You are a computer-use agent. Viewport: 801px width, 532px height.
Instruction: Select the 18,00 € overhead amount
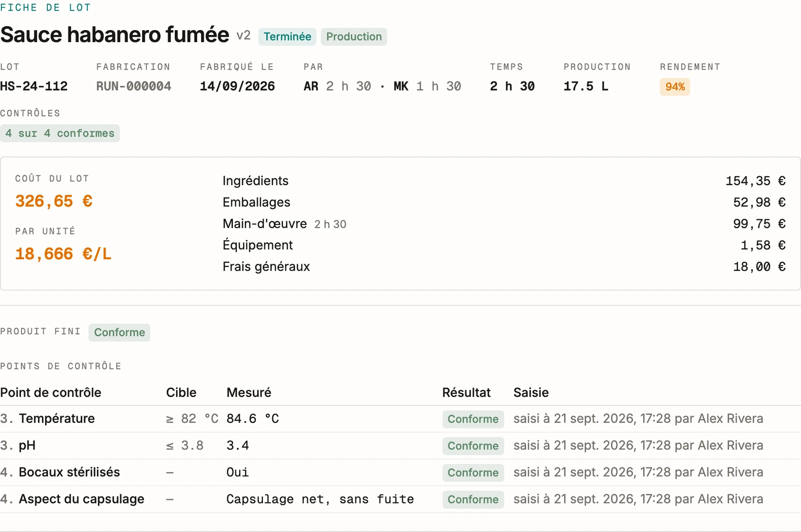click(x=759, y=267)
